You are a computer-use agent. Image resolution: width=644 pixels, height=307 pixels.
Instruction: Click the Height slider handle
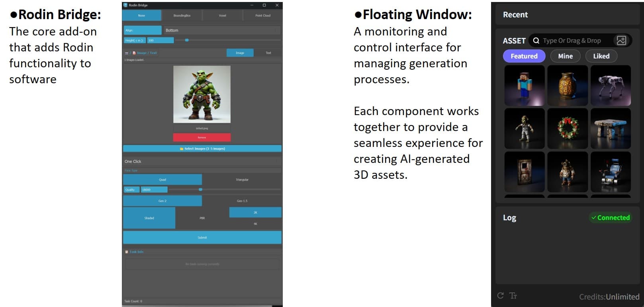pos(187,40)
